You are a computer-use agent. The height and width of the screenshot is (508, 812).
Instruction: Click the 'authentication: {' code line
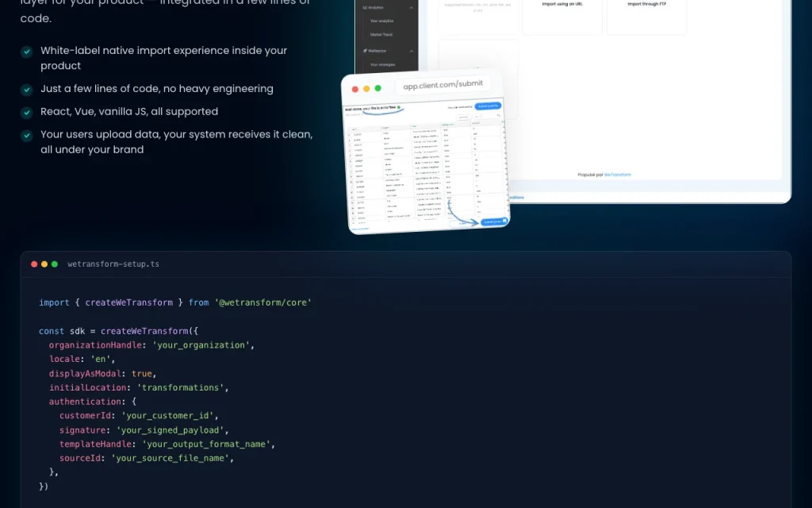click(x=93, y=402)
